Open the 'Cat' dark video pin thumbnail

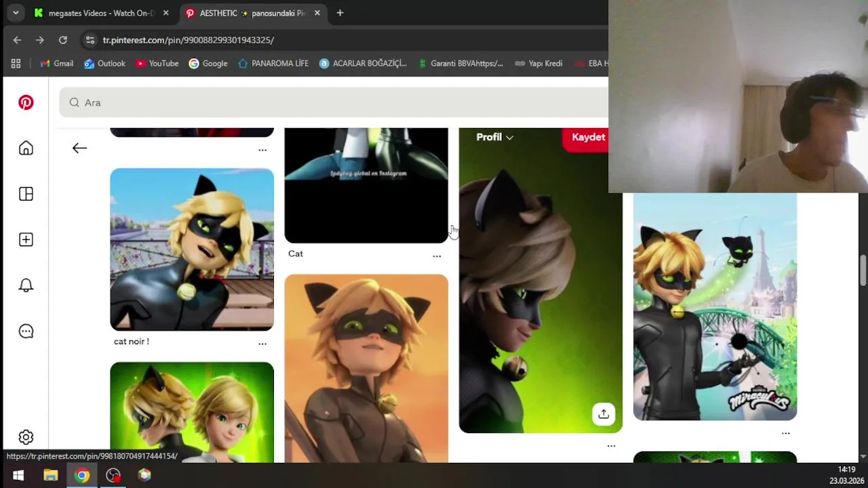[366, 185]
